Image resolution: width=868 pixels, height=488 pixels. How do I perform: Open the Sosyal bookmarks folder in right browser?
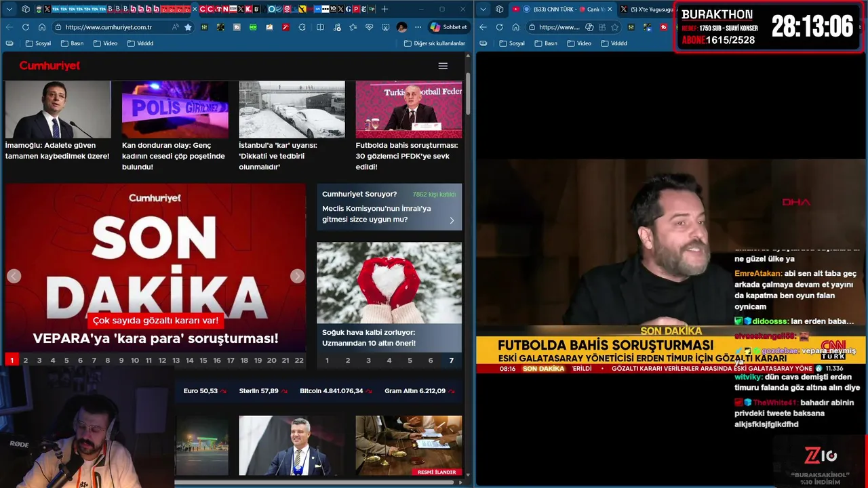[x=511, y=43]
